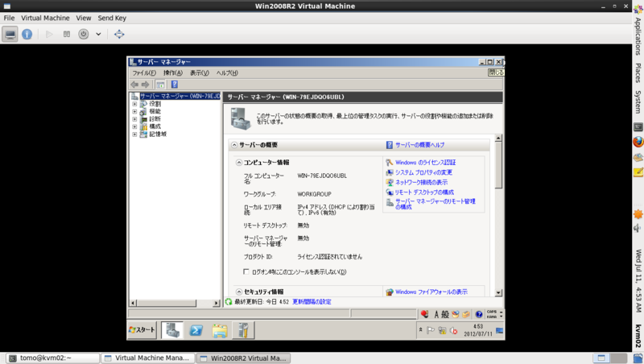Expand the 機能 tree node
The height and width of the screenshot is (364, 644).
[134, 111]
